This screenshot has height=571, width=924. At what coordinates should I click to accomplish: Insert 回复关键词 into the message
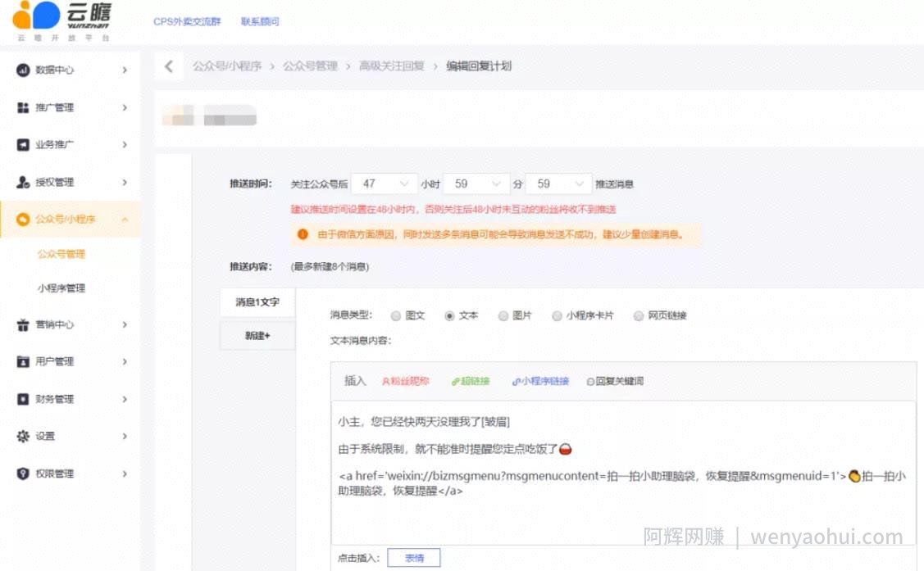(x=615, y=381)
